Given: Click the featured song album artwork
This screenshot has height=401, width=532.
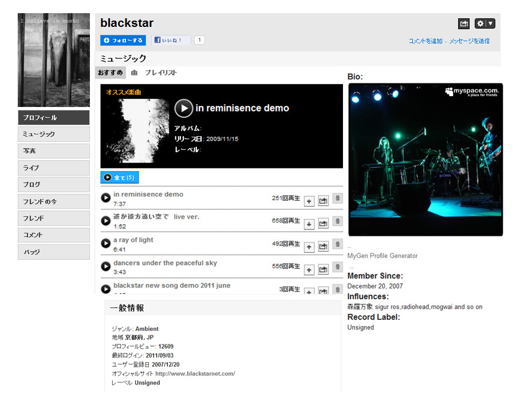Looking at the screenshot, I should 137,131.
